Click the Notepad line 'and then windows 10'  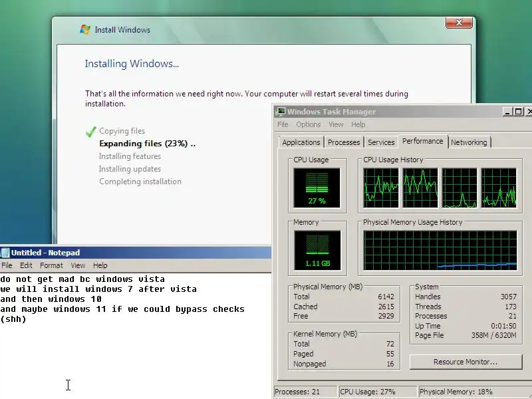(x=51, y=299)
